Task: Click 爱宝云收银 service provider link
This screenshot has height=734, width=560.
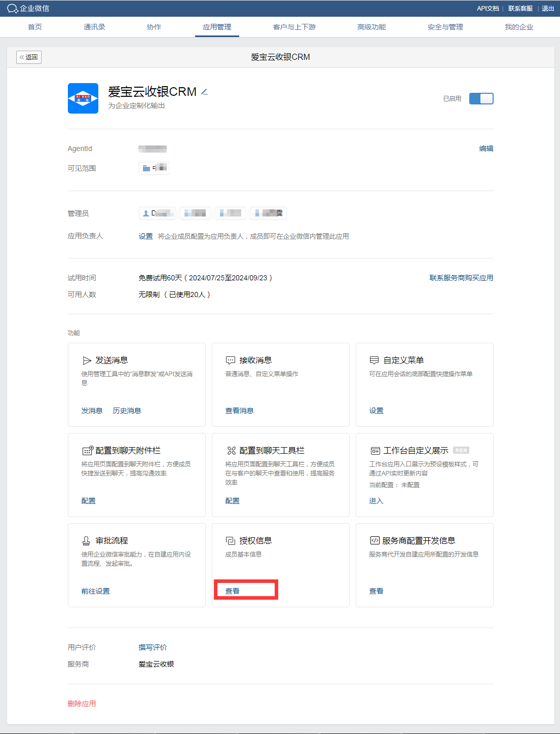Action: 156,664
